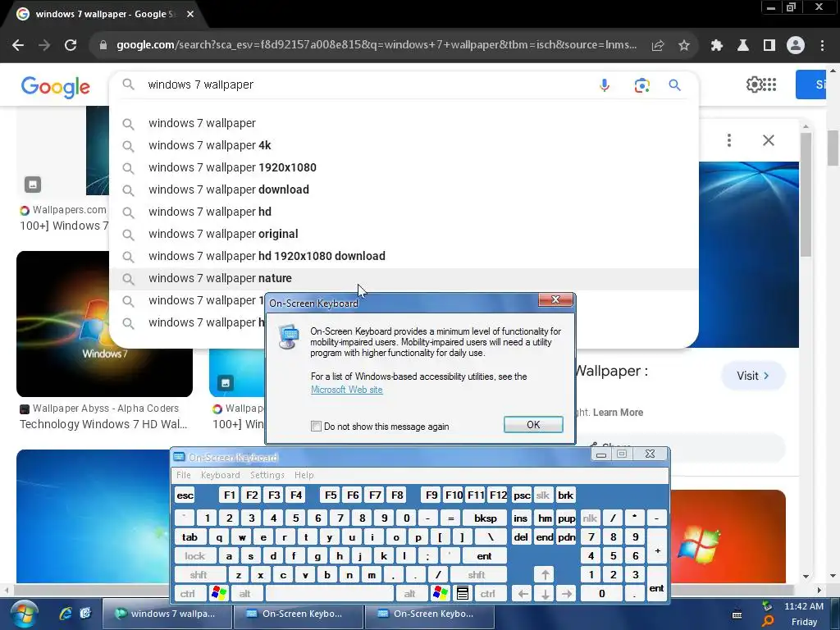This screenshot has height=630, width=840.
Task: Select suggestion windows 7 wallpaper 4k
Action: tap(404, 146)
